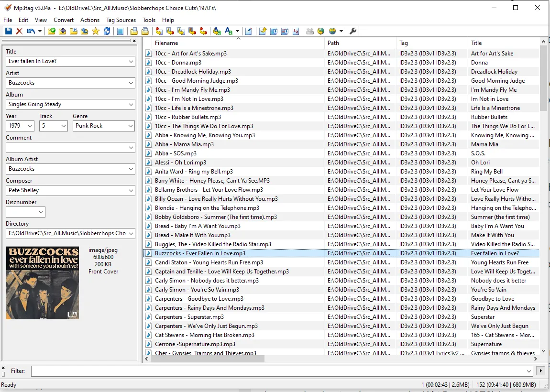
Task: Open the undo history dropdown arrow
Action: click(40, 31)
